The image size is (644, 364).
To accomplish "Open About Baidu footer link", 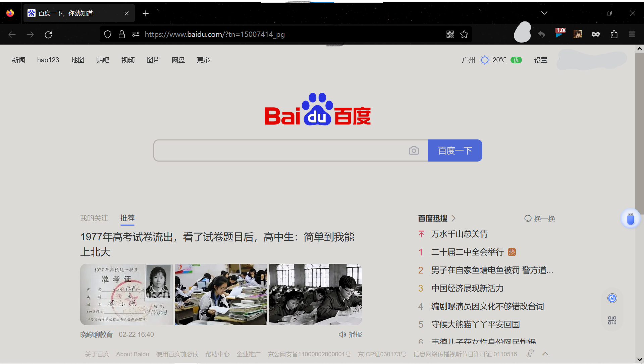I will click(x=132, y=354).
